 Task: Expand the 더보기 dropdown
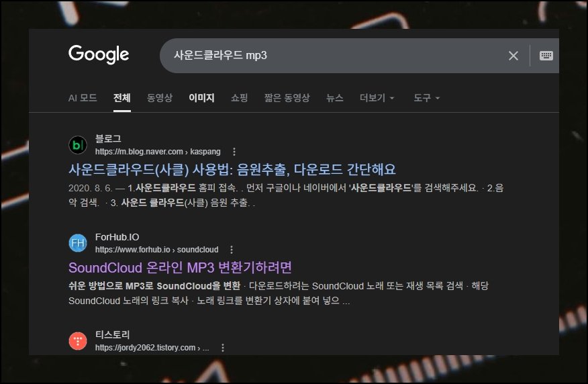click(377, 98)
